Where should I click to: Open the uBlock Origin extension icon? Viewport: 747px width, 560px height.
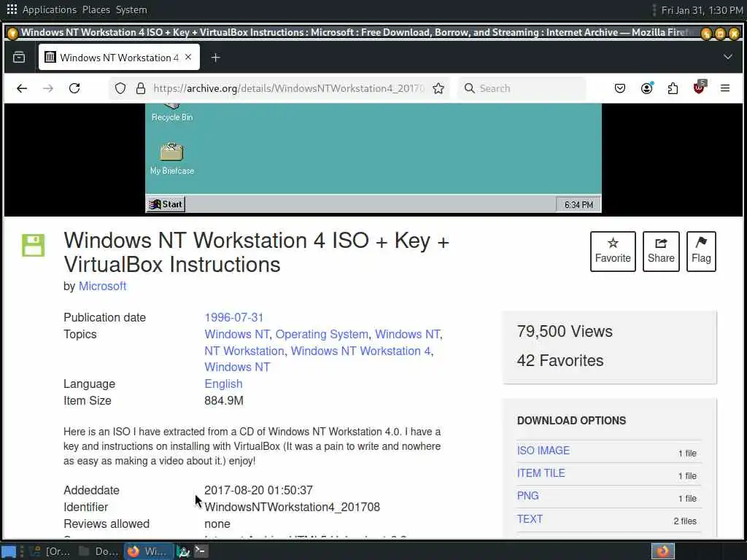click(x=700, y=87)
